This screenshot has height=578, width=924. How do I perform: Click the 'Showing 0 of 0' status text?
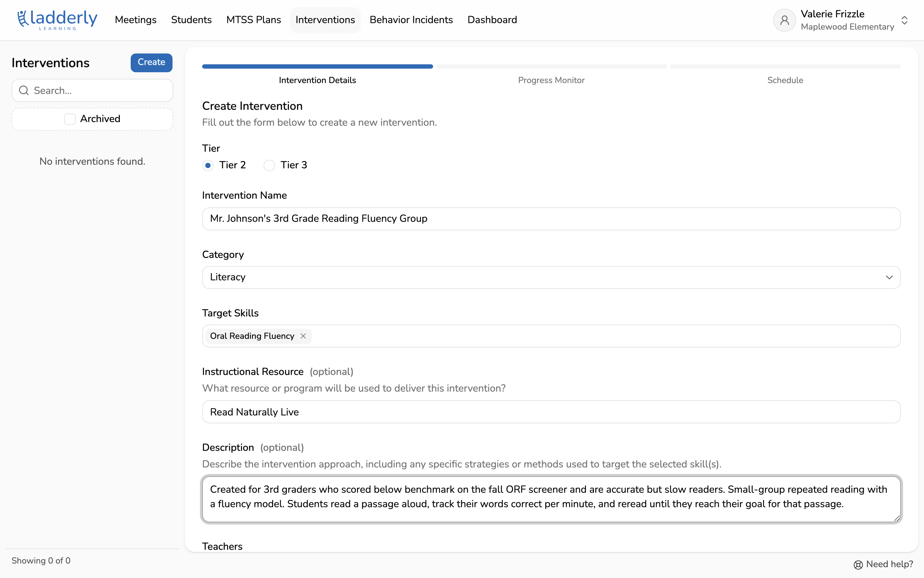[x=41, y=560]
